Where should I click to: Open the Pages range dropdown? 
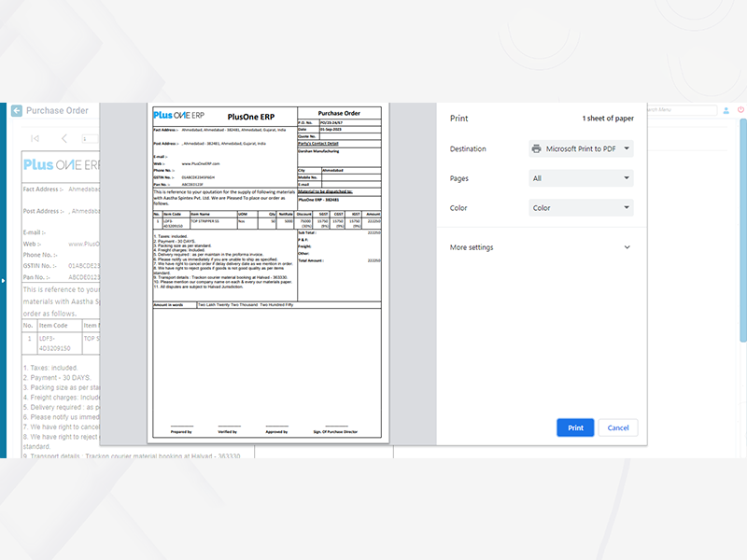point(581,178)
